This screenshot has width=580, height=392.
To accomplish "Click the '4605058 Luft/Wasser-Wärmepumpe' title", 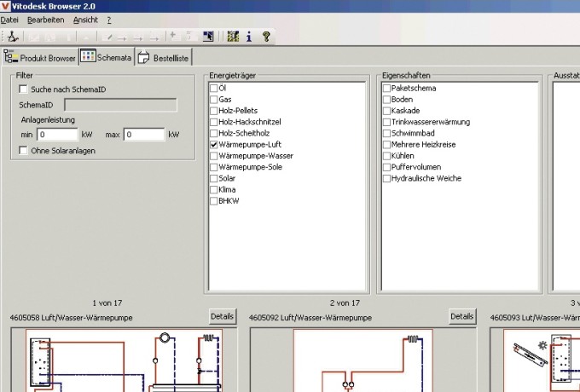I will (71, 318).
